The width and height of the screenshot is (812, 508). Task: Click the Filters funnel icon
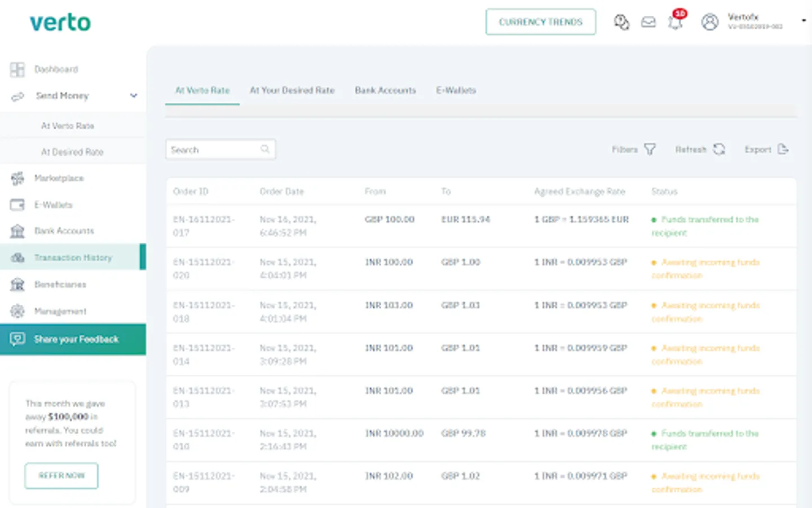tap(650, 150)
